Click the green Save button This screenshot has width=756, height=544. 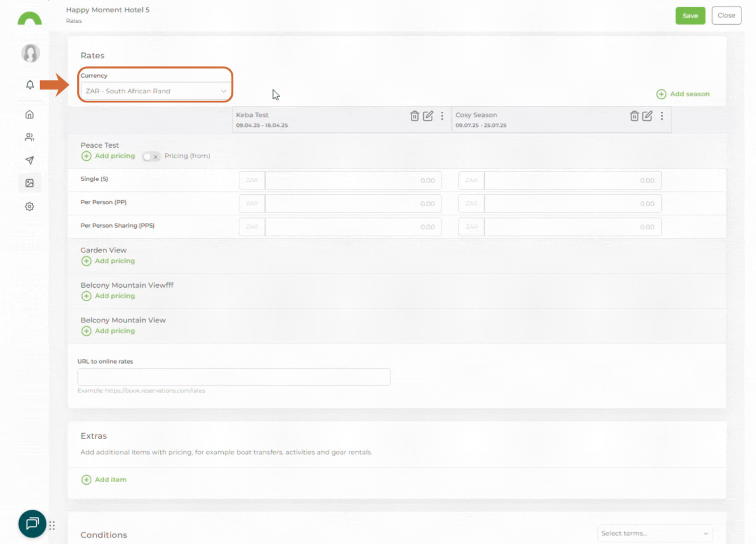pyautogui.click(x=690, y=16)
